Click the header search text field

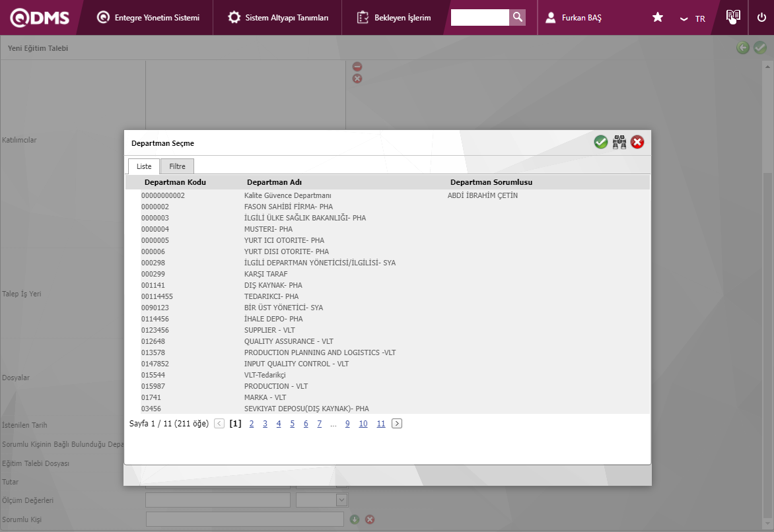point(479,18)
